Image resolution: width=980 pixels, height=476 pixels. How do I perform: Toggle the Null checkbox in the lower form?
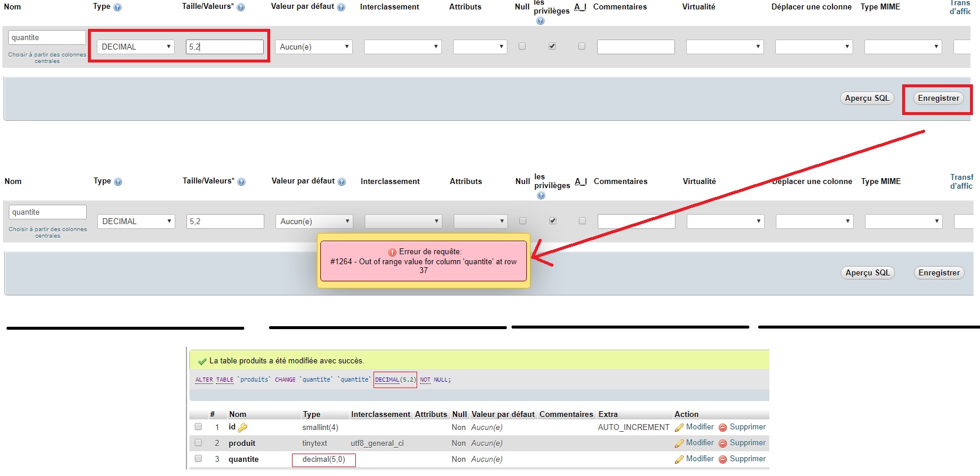coord(523,221)
